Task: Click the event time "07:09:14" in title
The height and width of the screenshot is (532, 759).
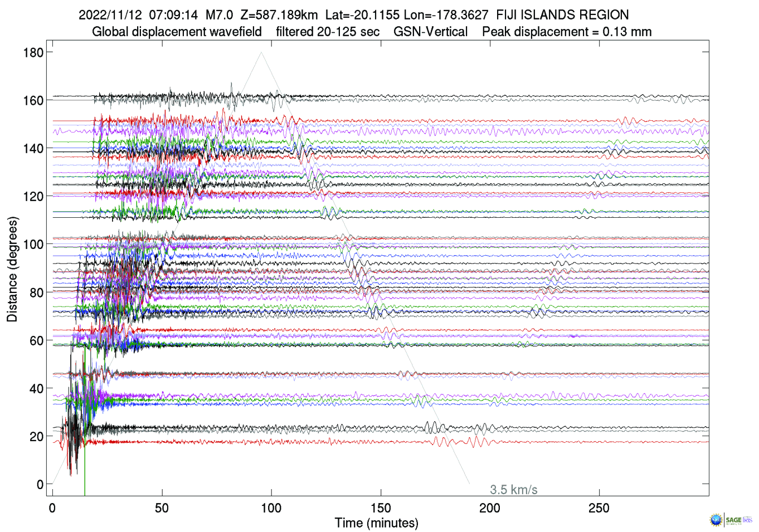Action: coord(173,15)
